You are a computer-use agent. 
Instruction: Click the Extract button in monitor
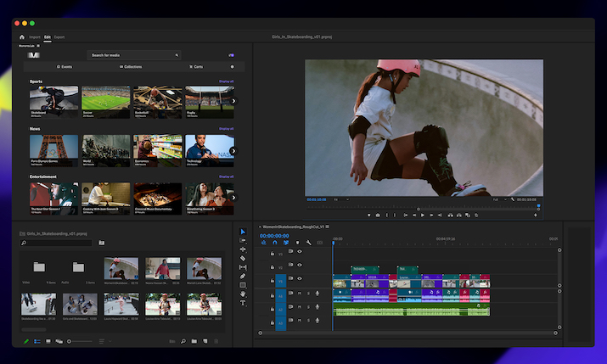point(458,215)
